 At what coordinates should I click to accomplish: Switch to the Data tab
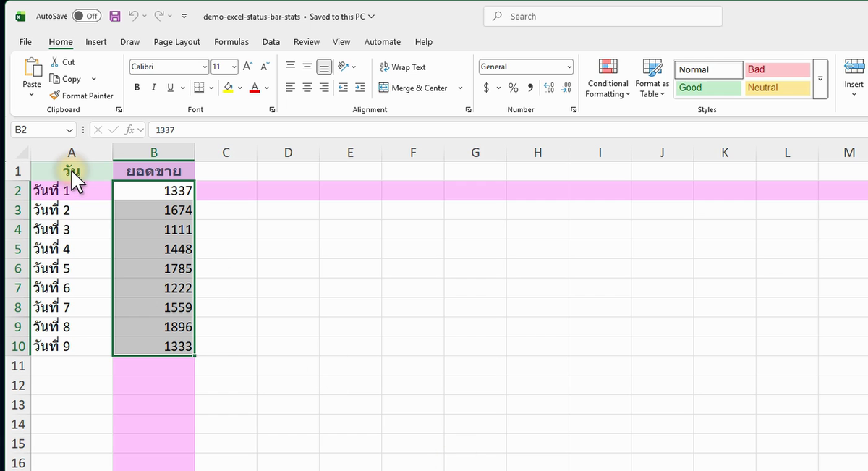[271, 42]
